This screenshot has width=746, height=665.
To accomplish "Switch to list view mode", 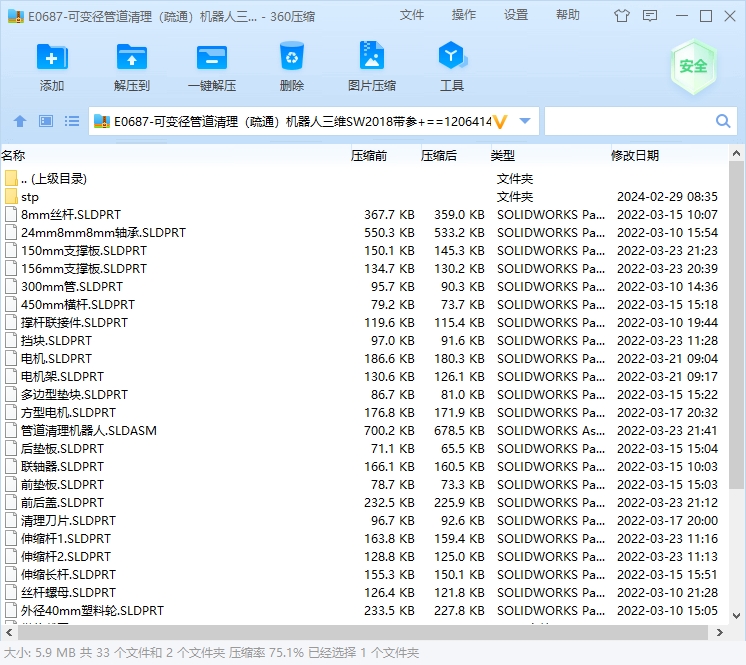I will click(72, 121).
